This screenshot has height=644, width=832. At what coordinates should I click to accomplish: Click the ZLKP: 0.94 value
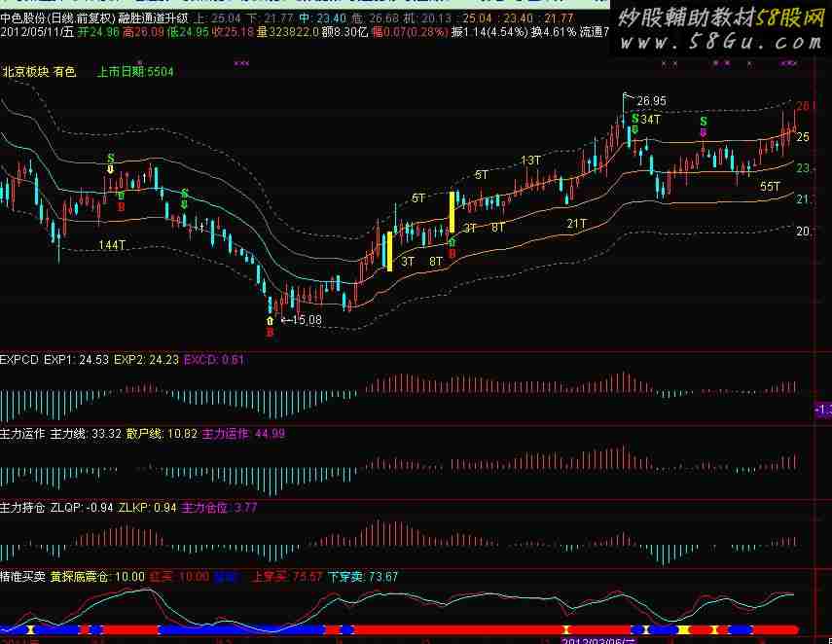[x=148, y=508]
